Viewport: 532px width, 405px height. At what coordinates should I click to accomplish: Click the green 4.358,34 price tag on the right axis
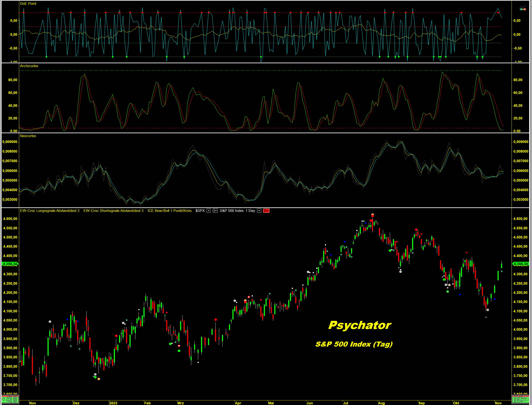[520, 264]
